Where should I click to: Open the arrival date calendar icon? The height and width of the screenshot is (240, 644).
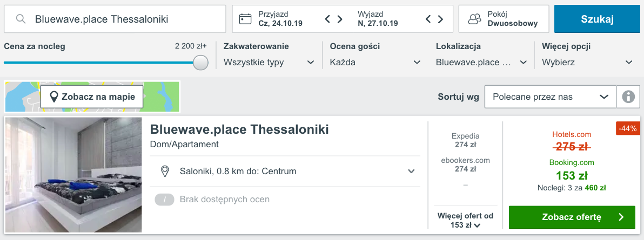tap(245, 19)
